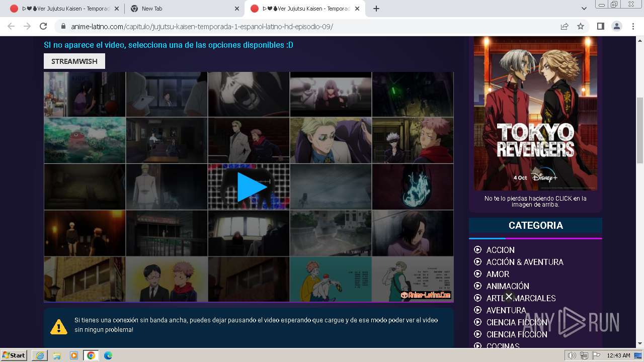Click the Anime-Latino.Com watermark logo on video
Viewport: 644px width, 362px height.
426,295
